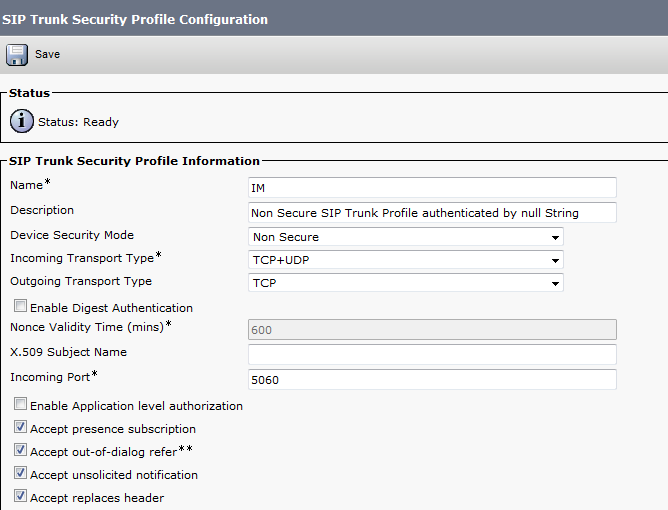This screenshot has height=510, width=668.
Task: Toggle Accept out-of-dialog refer checkbox
Action: tap(21, 451)
